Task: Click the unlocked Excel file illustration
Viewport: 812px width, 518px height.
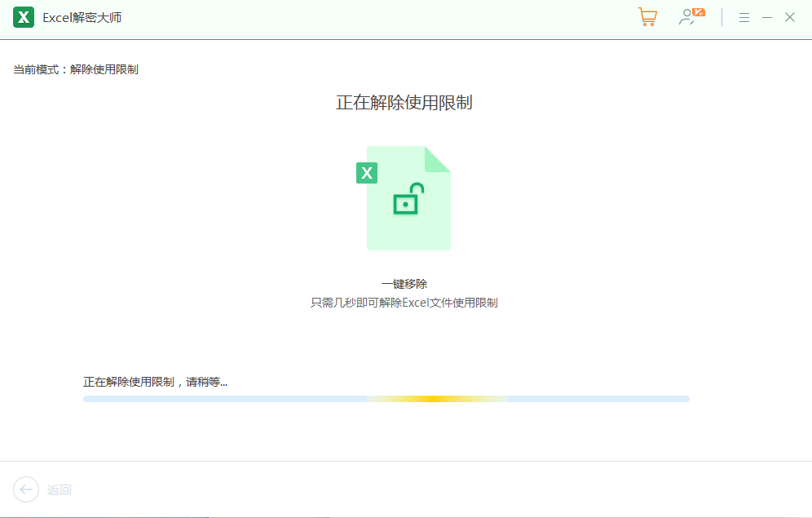Action: tap(404, 198)
